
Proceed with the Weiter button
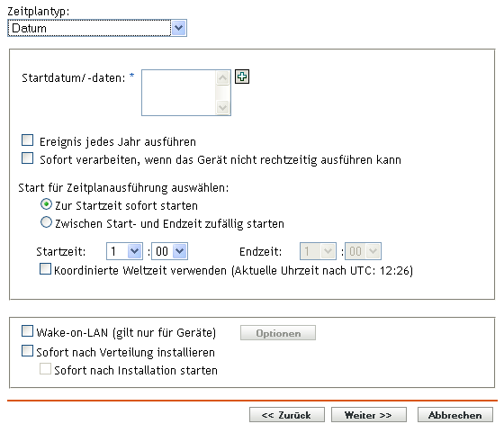(369, 415)
